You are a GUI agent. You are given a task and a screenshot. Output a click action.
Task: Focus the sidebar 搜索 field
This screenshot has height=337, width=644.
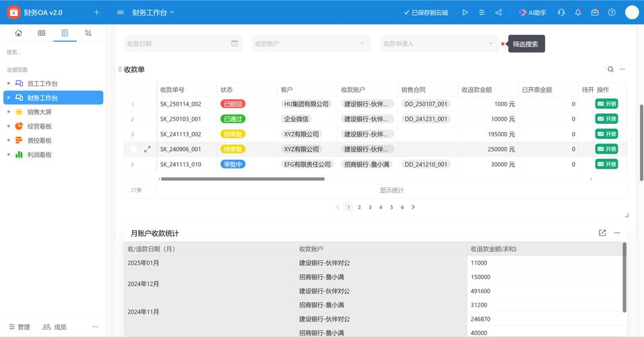click(x=53, y=52)
